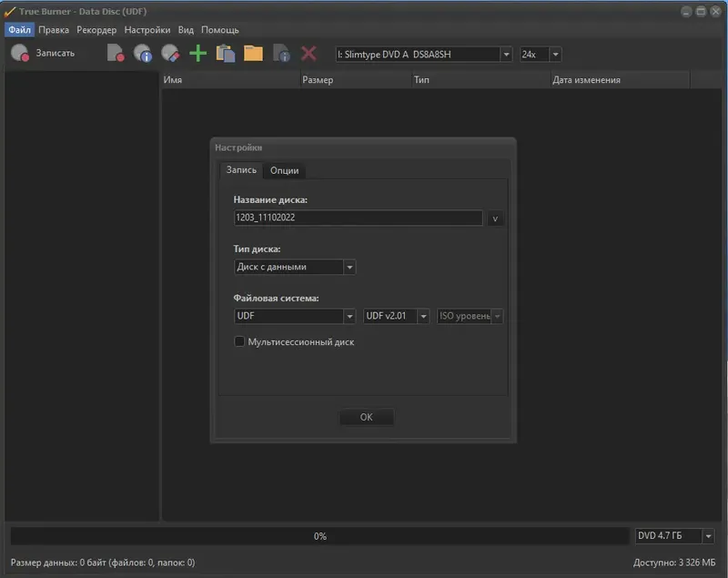Image resolution: width=728 pixels, height=578 pixels.
Task: Select the Запись tab
Action: tap(241, 170)
